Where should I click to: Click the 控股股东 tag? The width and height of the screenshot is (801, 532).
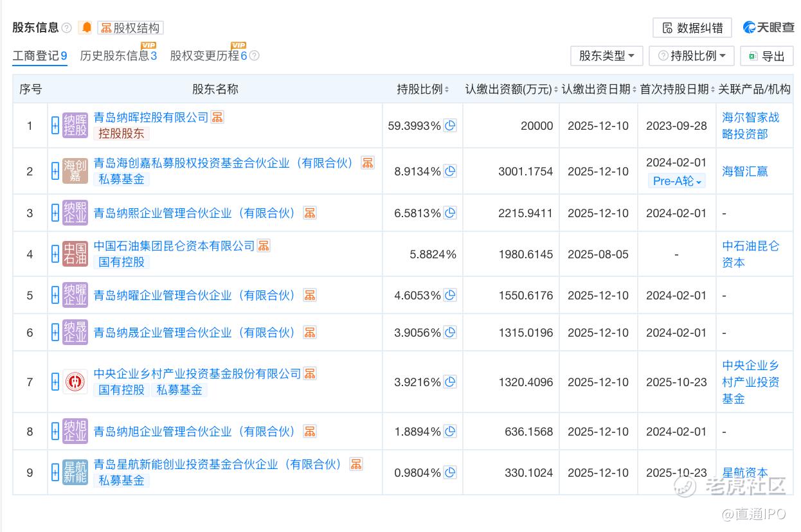(x=122, y=134)
